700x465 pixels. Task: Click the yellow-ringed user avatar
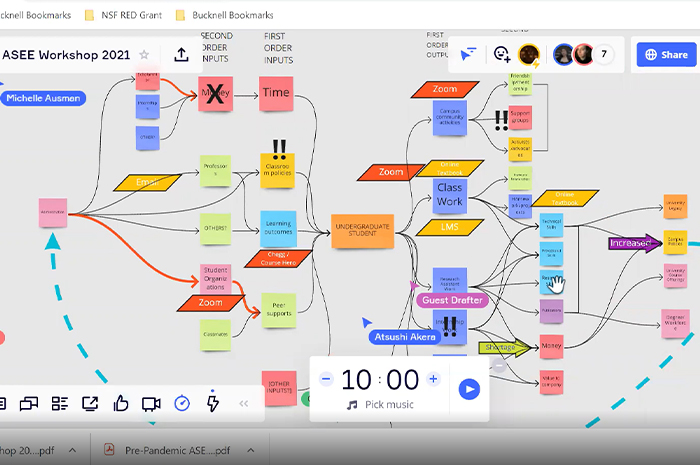click(x=529, y=55)
